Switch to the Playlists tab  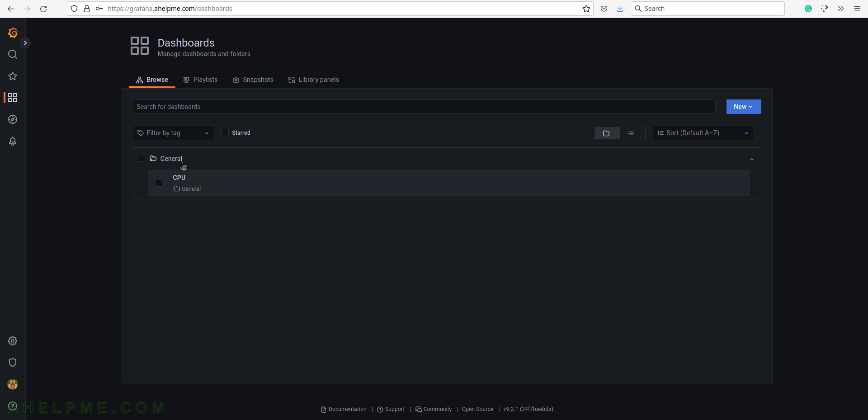(200, 80)
